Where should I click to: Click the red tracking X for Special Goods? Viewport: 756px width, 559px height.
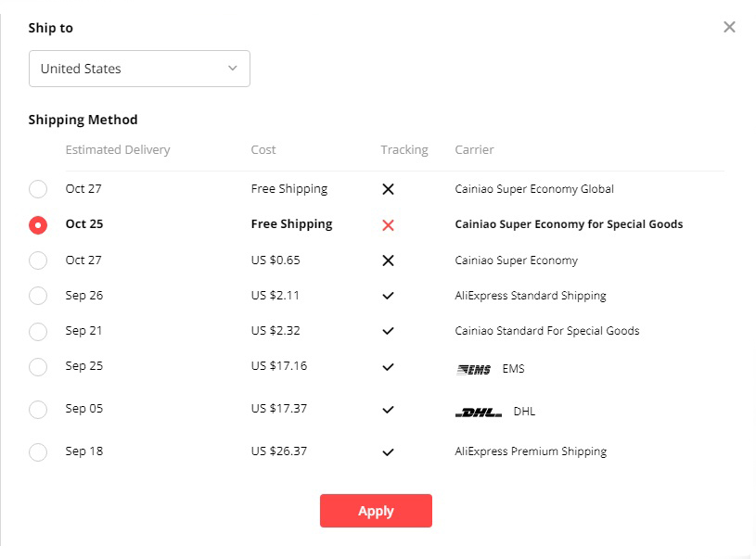pos(388,225)
